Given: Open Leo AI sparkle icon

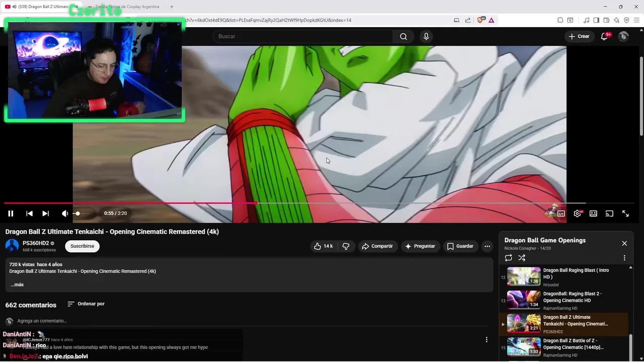Looking at the screenshot, I should (x=616, y=20).
